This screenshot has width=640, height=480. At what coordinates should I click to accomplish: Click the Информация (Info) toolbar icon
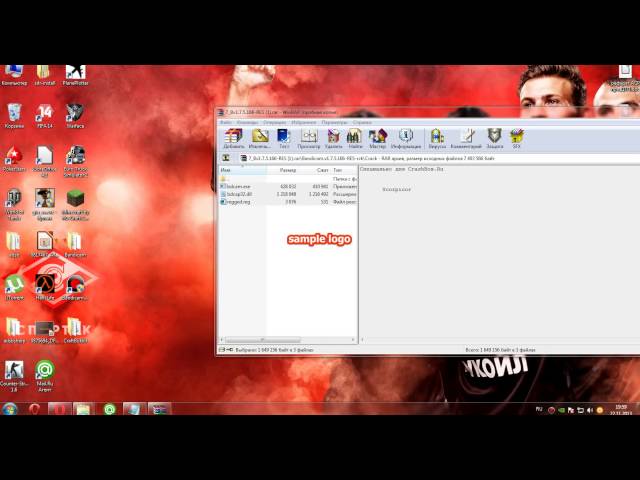coord(406,138)
